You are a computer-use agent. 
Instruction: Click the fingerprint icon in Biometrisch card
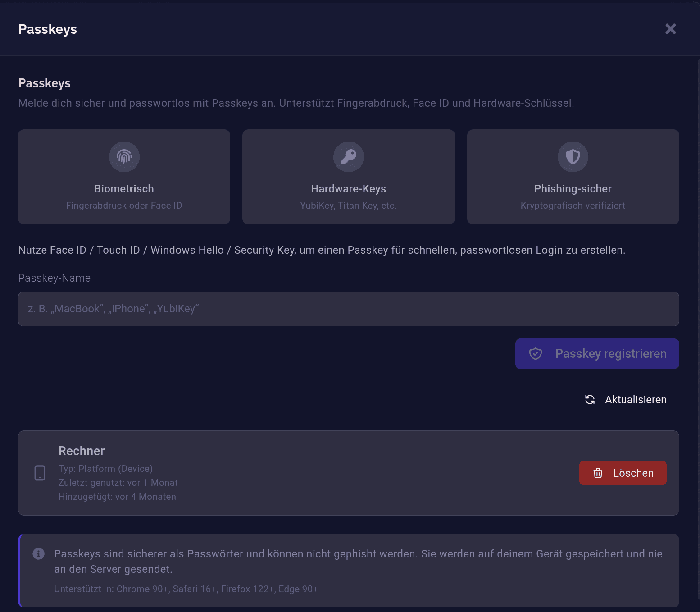click(x=124, y=157)
